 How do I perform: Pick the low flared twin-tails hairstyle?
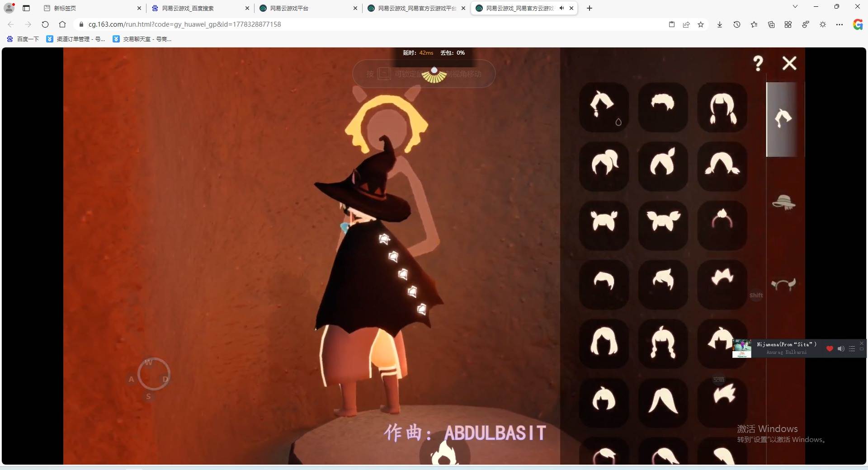tap(722, 166)
